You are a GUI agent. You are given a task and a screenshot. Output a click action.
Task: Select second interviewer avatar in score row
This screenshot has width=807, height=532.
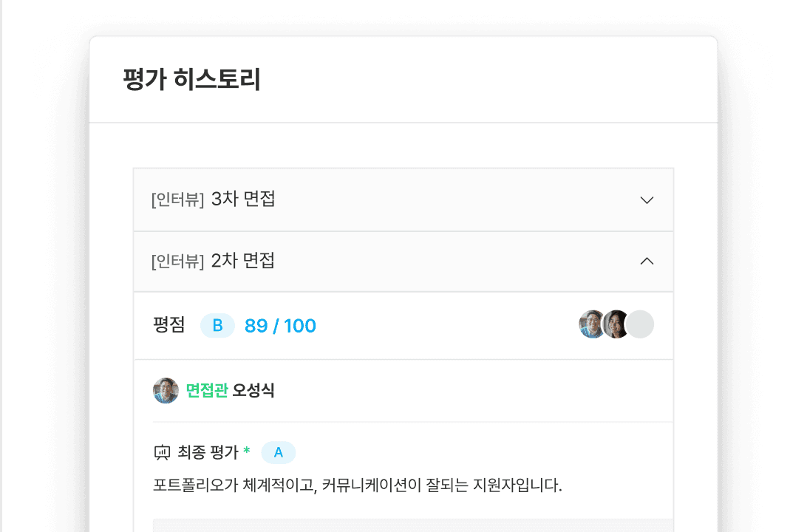(616, 324)
